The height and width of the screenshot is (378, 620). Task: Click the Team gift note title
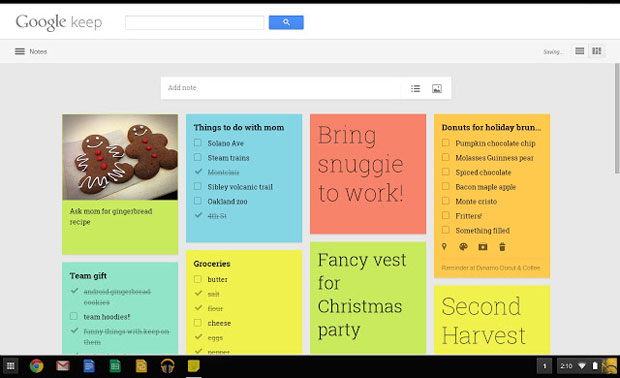[88, 276]
